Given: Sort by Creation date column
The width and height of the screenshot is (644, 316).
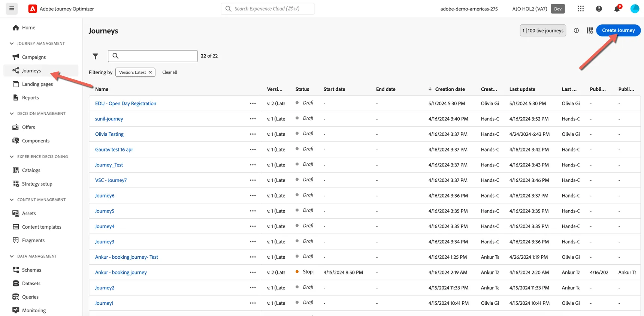Looking at the screenshot, I should click(x=450, y=89).
